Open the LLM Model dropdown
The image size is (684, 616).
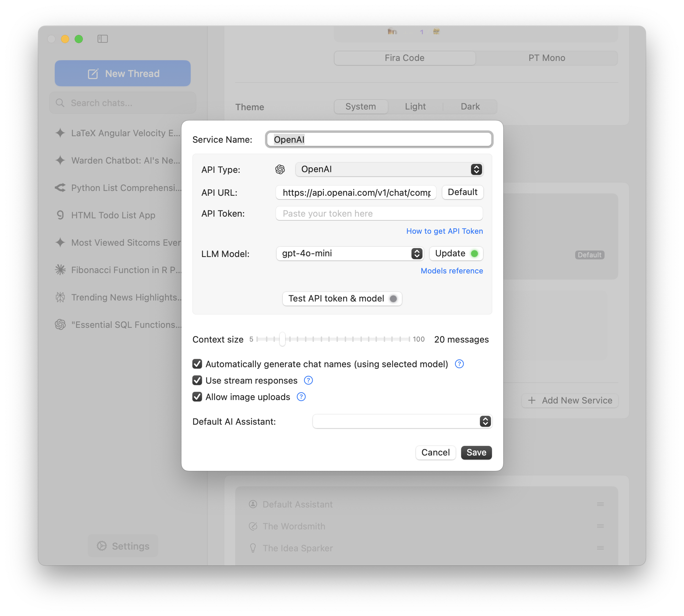pyautogui.click(x=350, y=254)
